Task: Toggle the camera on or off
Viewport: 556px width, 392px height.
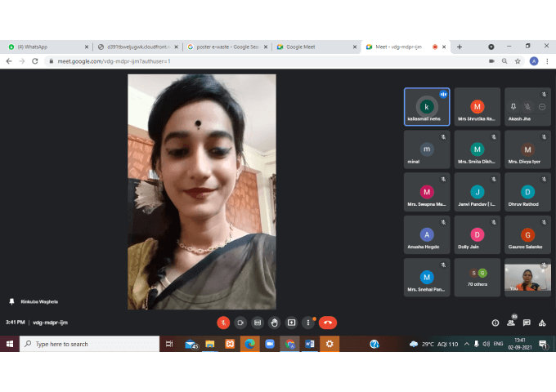Action: click(240, 323)
